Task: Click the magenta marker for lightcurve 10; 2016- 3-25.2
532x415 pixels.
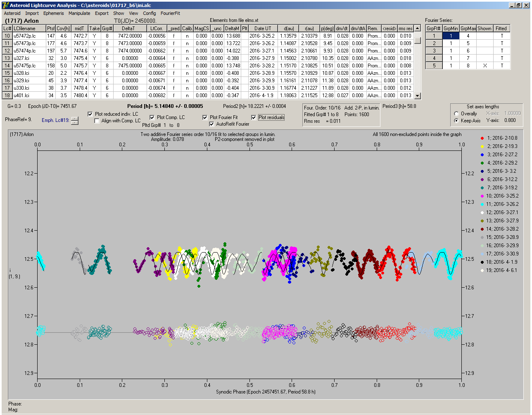Action: [x=483, y=196]
